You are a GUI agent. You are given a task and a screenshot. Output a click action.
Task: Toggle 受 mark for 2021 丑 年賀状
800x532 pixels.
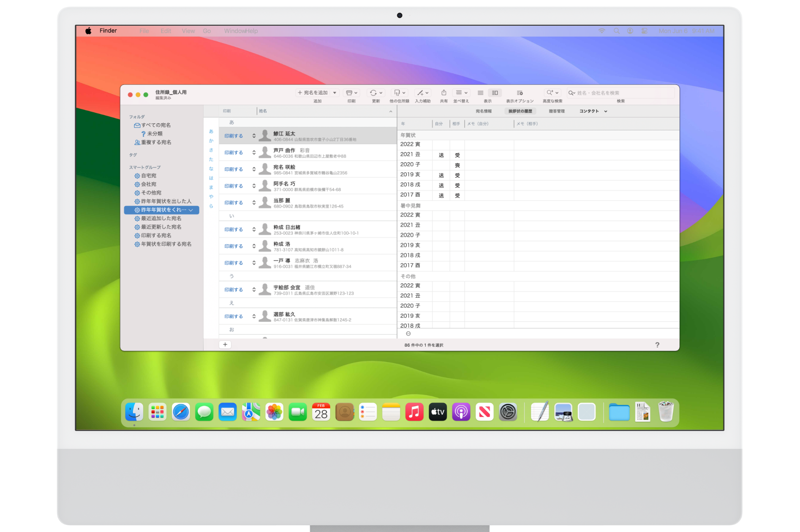point(457,155)
